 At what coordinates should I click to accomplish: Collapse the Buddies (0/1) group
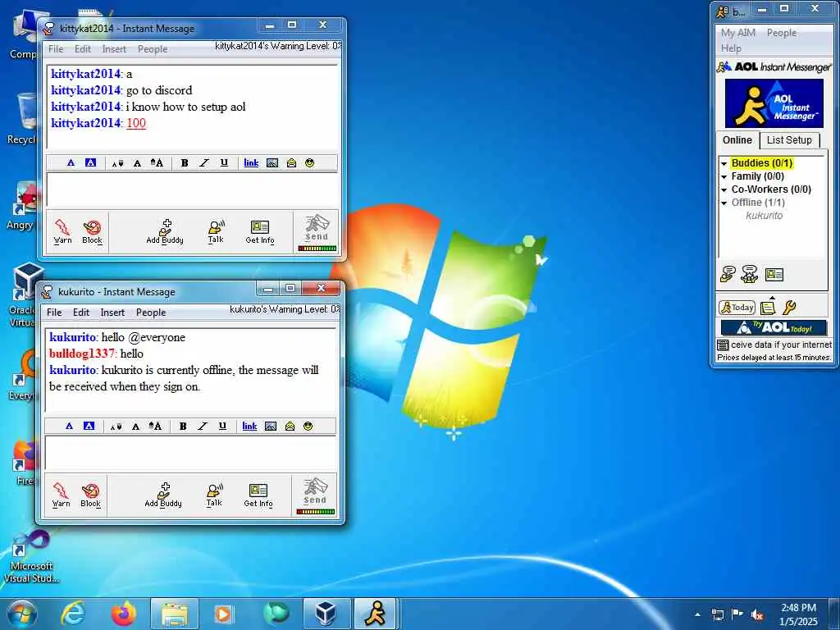(x=724, y=163)
